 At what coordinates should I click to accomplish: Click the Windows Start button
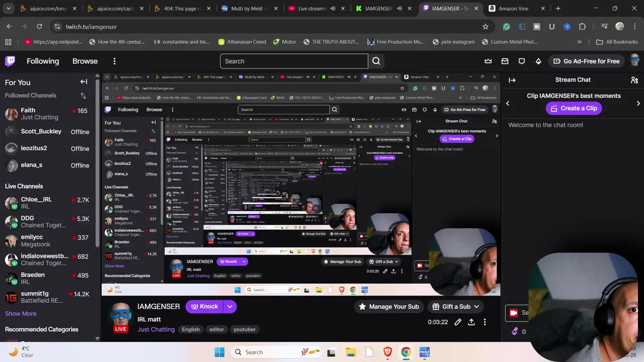tap(219, 352)
